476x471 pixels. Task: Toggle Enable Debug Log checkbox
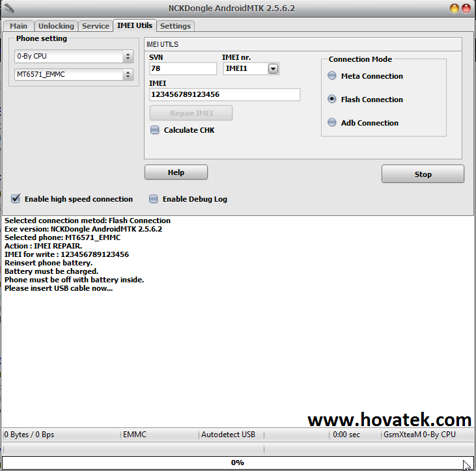tap(153, 199)
